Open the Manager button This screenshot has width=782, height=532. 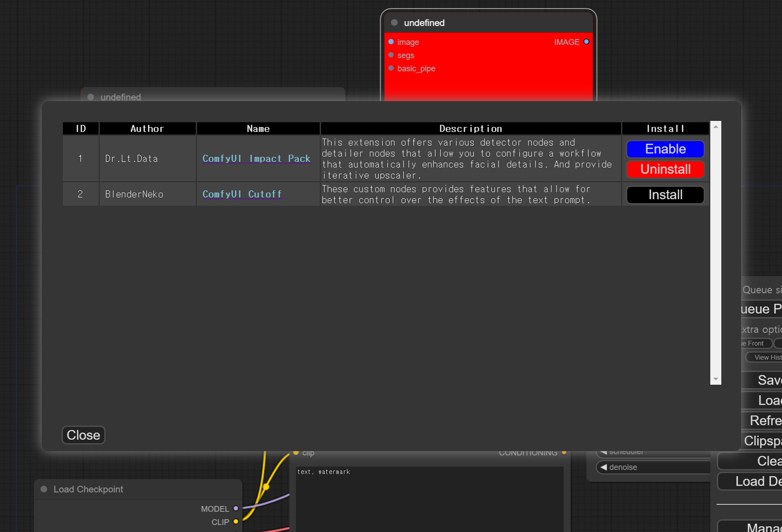coord(750,527)
